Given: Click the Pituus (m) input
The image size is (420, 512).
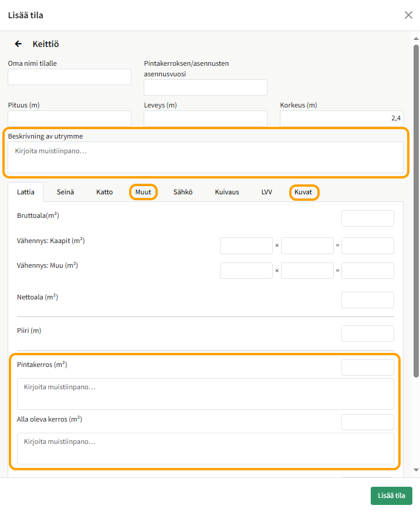Looking at the screenshot, I should (x=69, y=118).
